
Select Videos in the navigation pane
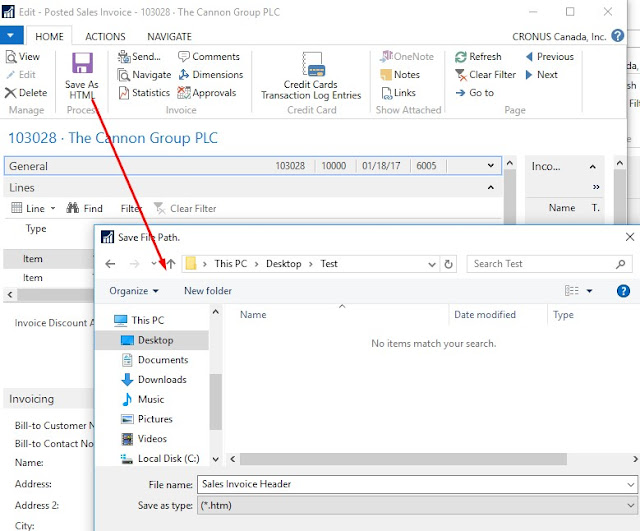pyautogui.click(x=144, y=439)
